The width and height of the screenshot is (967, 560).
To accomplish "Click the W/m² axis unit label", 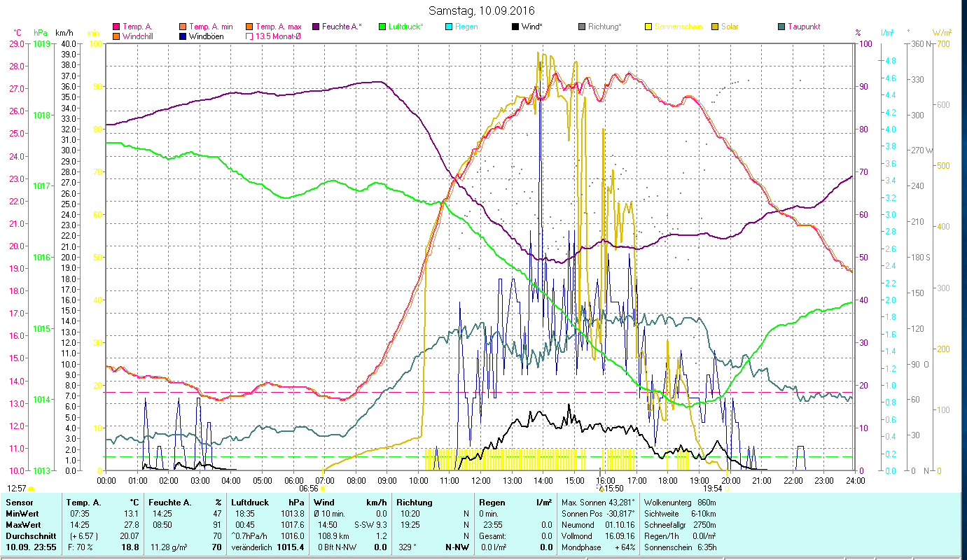I will point(942,33).
